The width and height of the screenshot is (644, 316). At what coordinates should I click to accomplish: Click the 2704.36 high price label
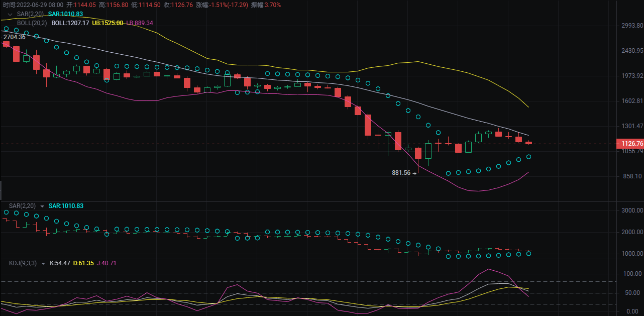(x=14, y=37)
